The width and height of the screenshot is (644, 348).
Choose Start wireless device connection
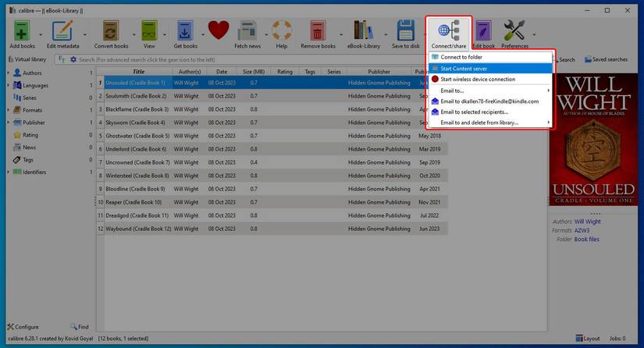coord(490,80)
